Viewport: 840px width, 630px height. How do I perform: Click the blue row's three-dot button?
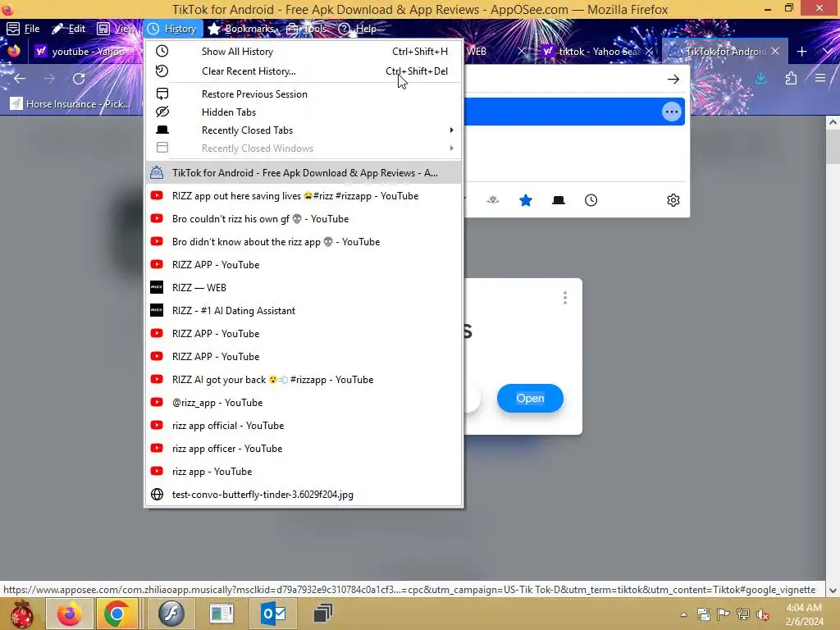pos(671,112)
